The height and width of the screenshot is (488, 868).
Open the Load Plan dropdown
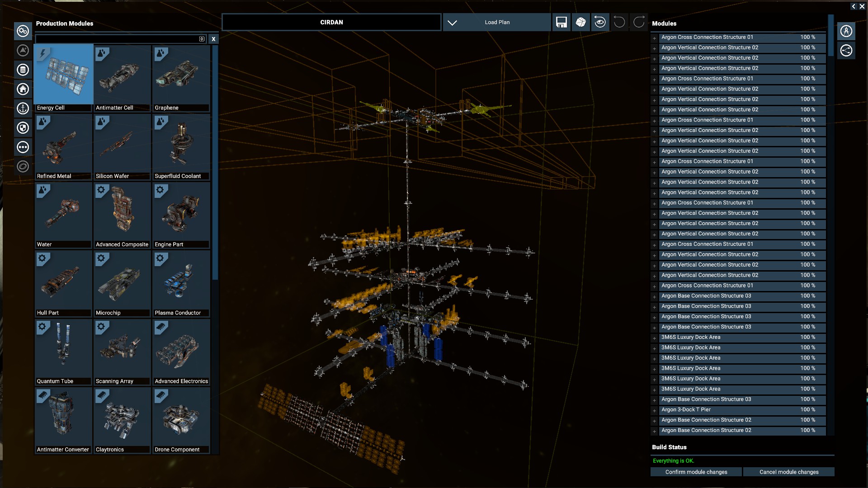(x=497, y=22)
